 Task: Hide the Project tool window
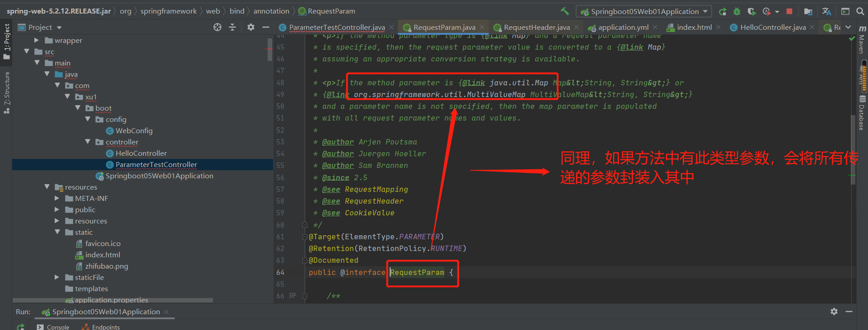pyautogui.click(x=266, y=27)
